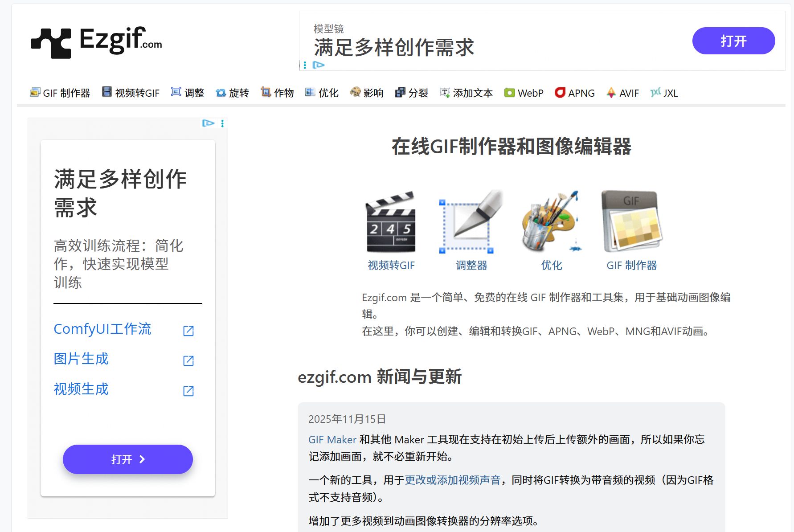Viewport: 794px width, 532px height.
Task: Open the 分裂 split tool
Action: click(x=411, y=93)
